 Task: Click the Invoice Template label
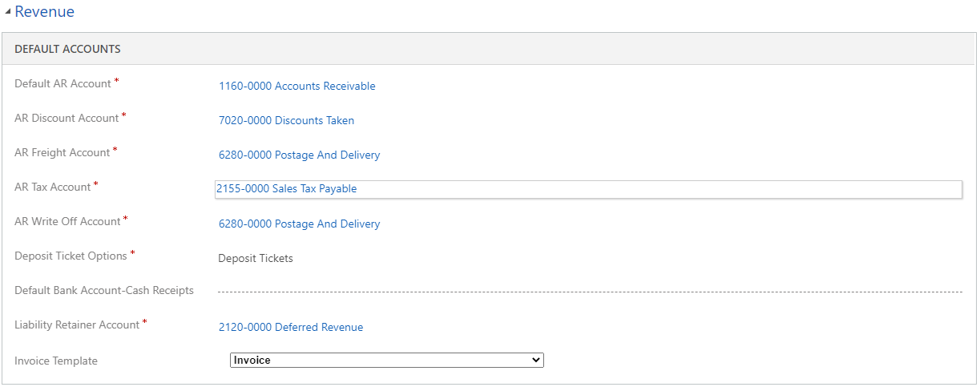56,361
